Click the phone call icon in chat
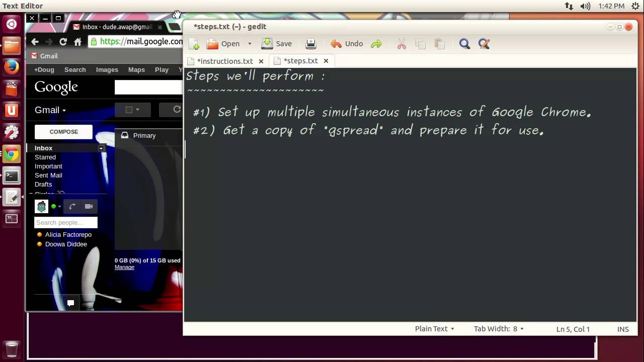 click(x=72, y=206)
